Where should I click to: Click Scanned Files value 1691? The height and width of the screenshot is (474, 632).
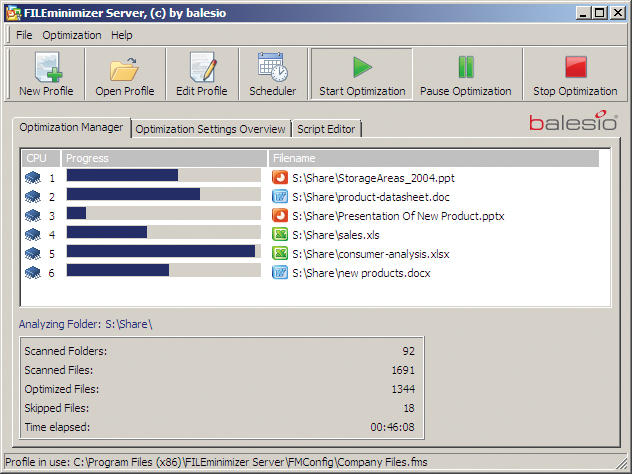pyautogui.click(x=403, y=370)
